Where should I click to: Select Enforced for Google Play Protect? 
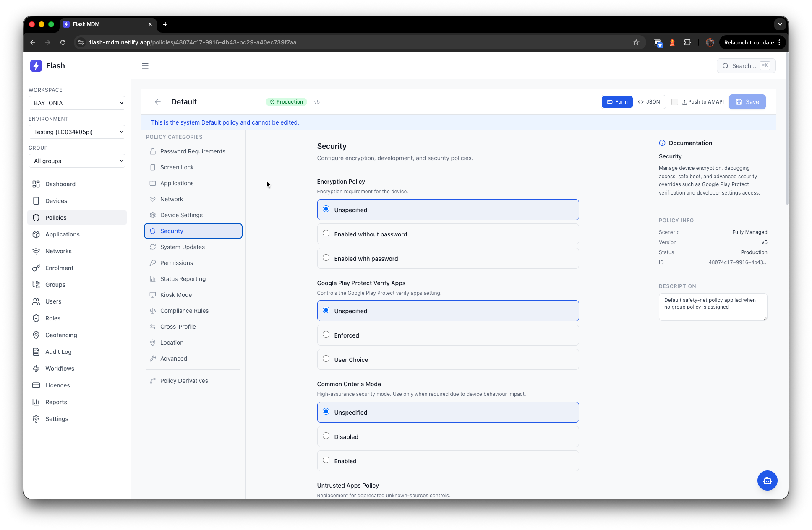coord(326,335)
